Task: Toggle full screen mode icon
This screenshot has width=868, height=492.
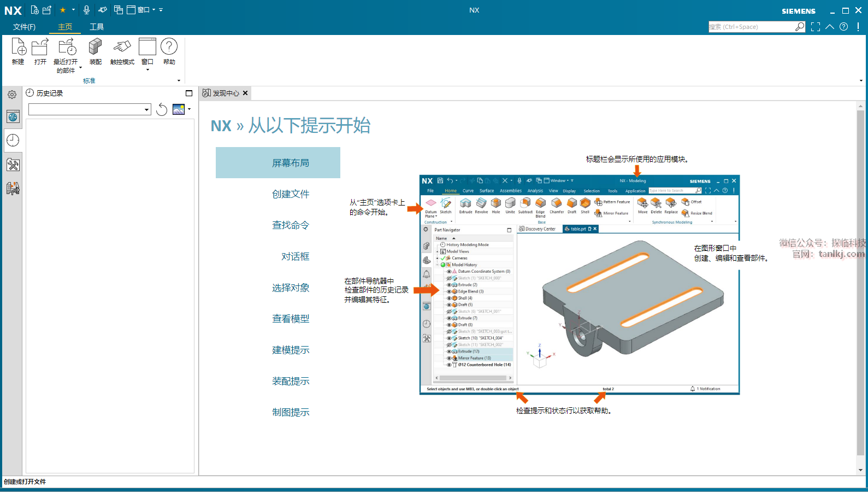Action: 816,27
